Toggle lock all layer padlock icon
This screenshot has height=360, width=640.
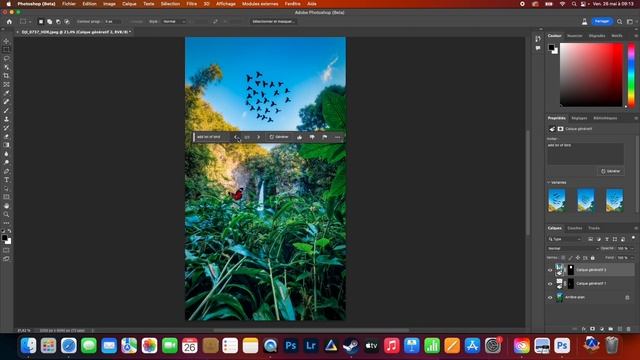pos(593,258)
